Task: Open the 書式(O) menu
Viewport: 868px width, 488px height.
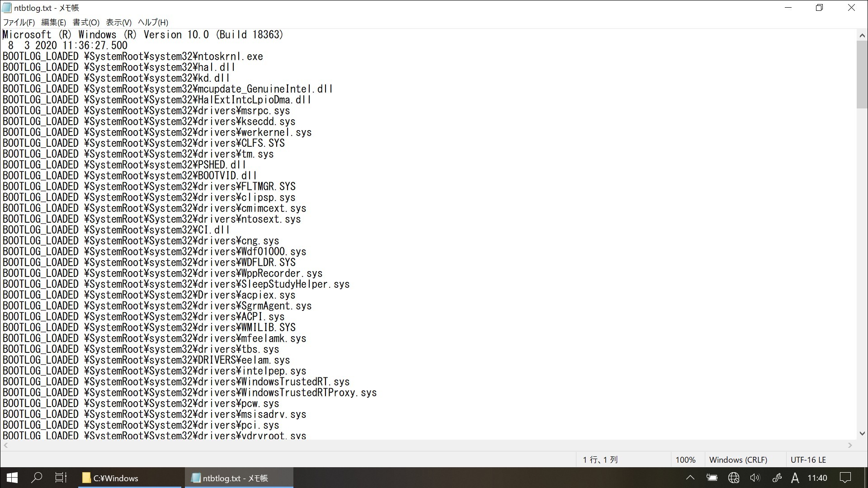Action: [x=86, y=22]
